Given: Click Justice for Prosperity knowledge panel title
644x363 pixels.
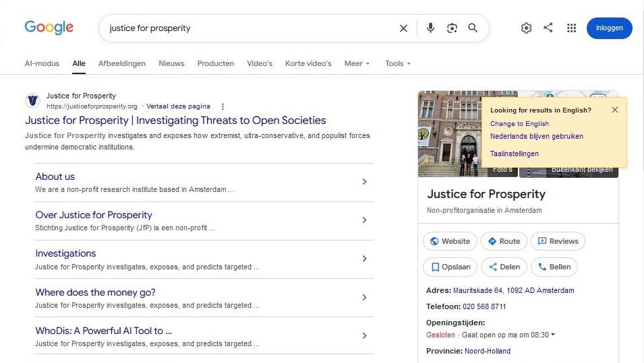Looking at the screenshot, I should click(x=486, y=194).
